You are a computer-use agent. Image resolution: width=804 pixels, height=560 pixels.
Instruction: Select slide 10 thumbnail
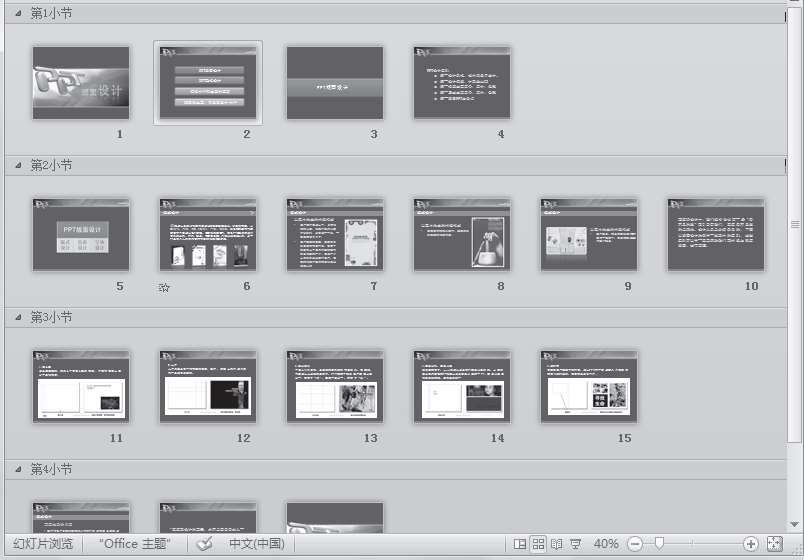[715, 234]
